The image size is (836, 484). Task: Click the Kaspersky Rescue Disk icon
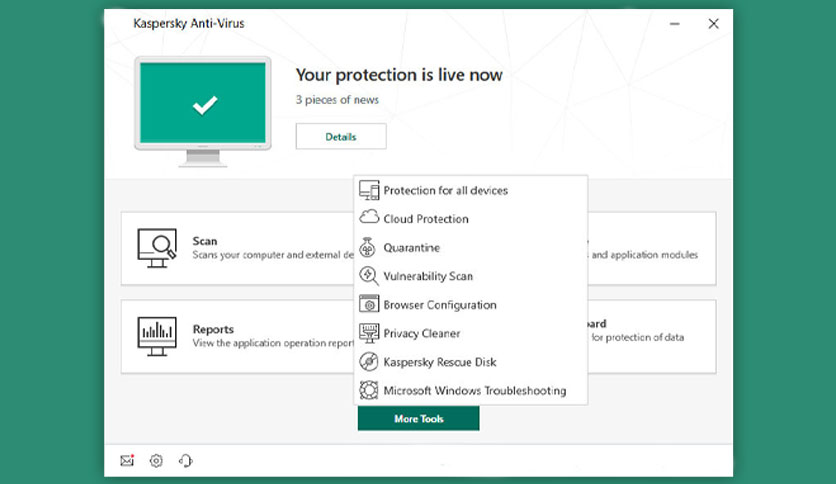coord(368,361)
